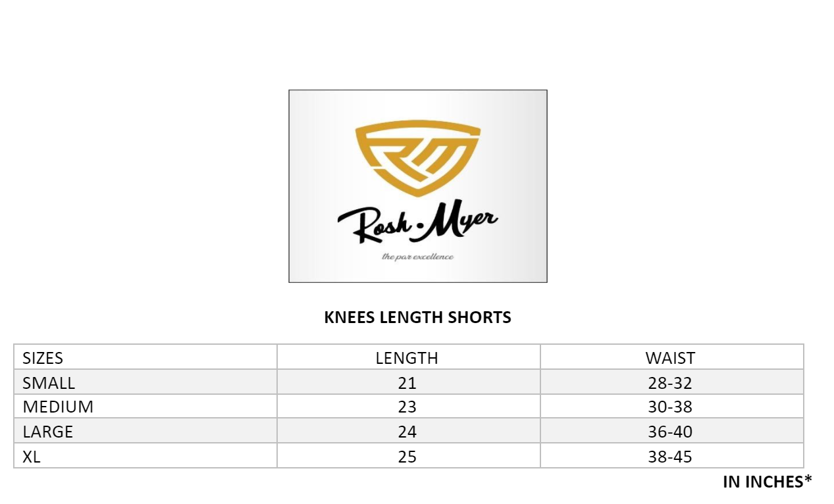Click the IN INCHES* footnote
The width and height of the screenshot is (834, 504).
(x=768, y=482)
